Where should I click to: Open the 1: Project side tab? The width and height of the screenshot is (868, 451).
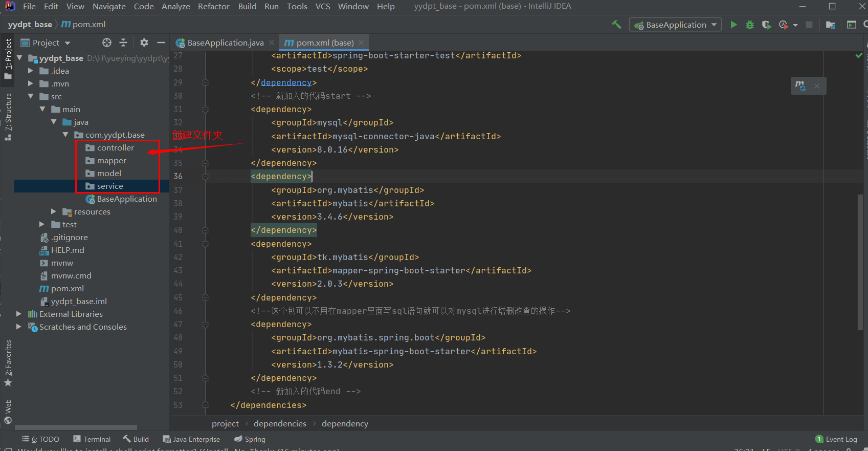8,59
